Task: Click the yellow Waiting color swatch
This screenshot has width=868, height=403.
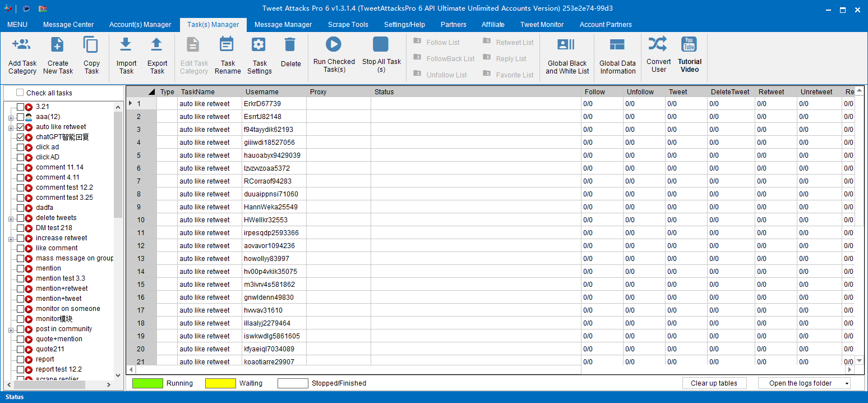Action: click(220, 383)
